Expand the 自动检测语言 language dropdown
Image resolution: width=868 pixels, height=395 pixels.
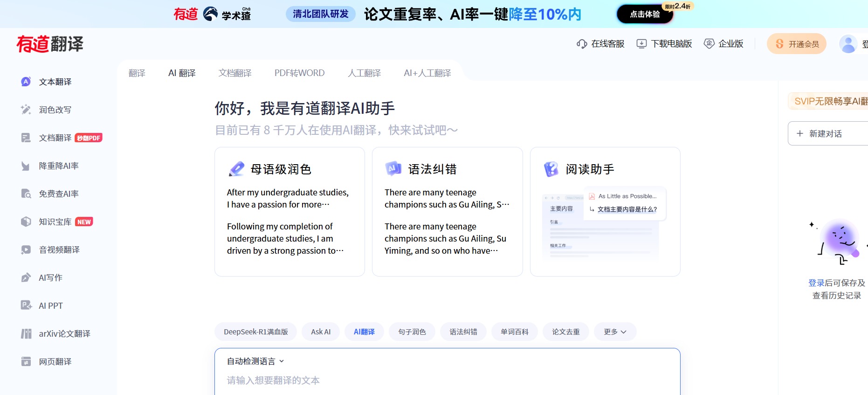tap(255, 361)
